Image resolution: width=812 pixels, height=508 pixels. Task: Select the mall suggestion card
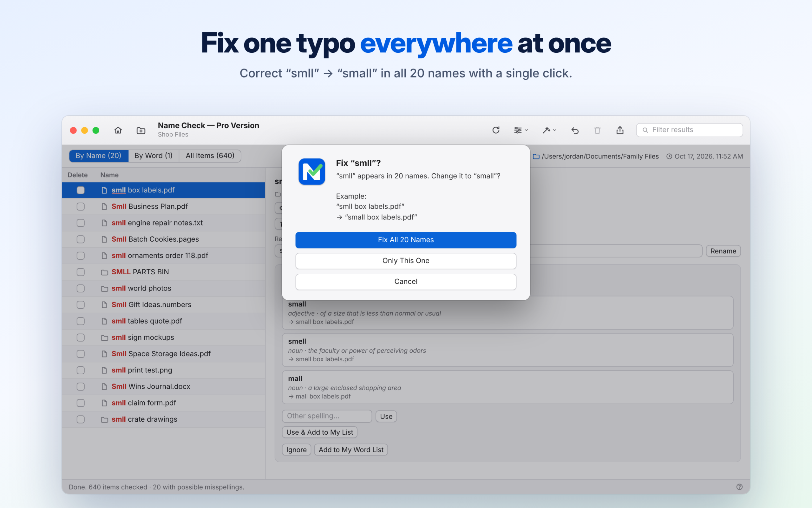[x=507, y=387]
